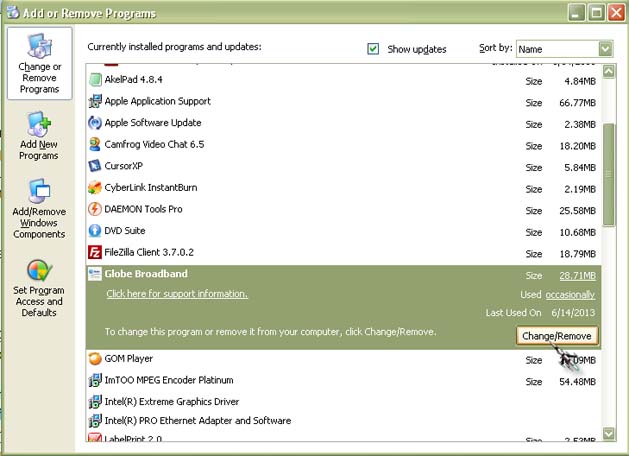Screen dimensions: 629x456
Task: Click the Intel(R) Extreme Graphics Driver icon
Action: [95, 401]
